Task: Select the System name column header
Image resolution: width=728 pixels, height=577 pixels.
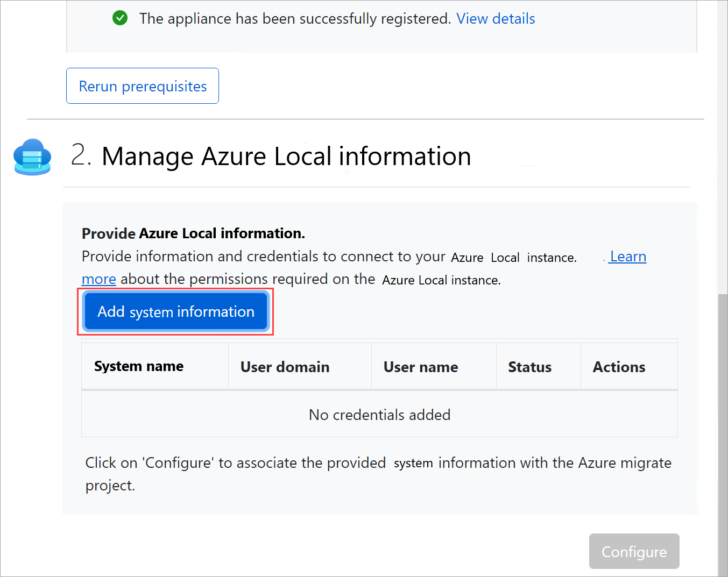Action: [x=138, y=366]
